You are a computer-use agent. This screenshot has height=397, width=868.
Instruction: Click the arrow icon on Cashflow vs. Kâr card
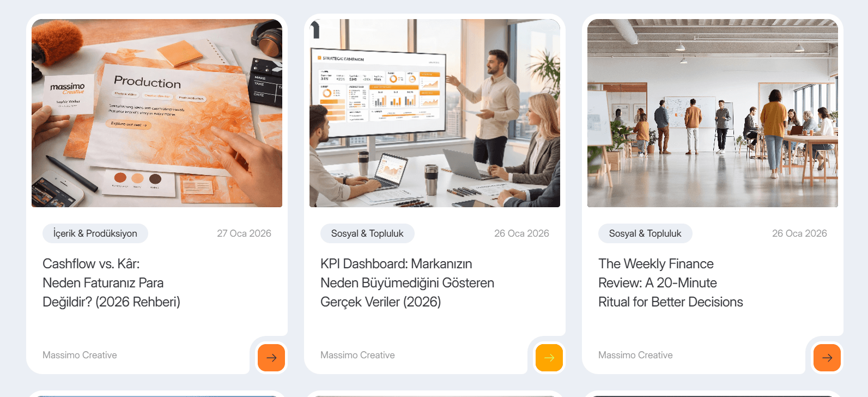(271, 358)
